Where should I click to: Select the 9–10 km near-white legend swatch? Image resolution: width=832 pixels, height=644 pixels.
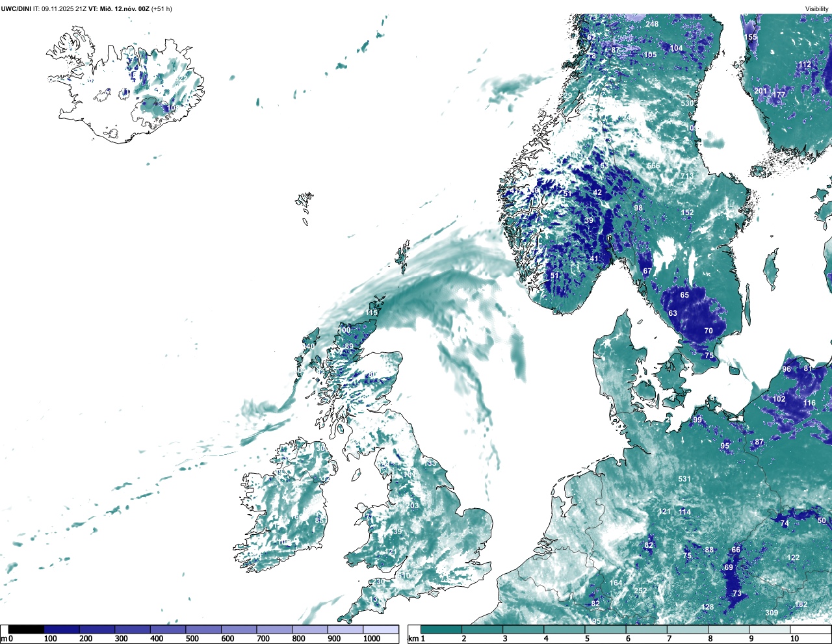(770, 629)
